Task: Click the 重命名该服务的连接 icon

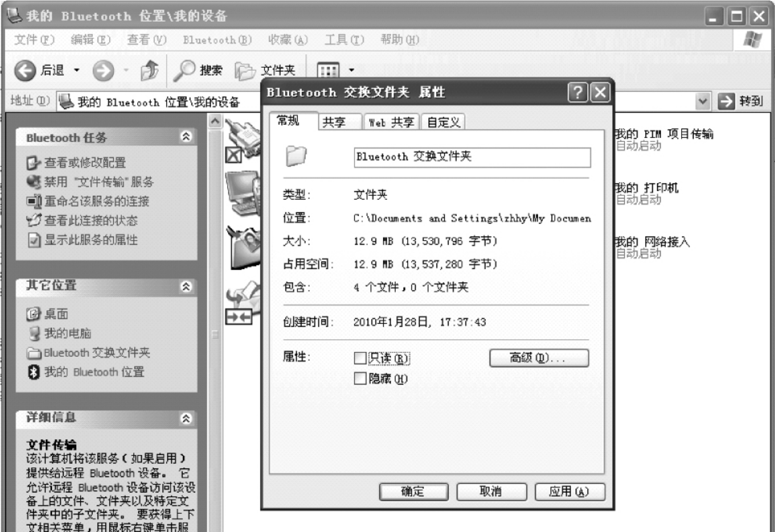Action: (34, 201)
